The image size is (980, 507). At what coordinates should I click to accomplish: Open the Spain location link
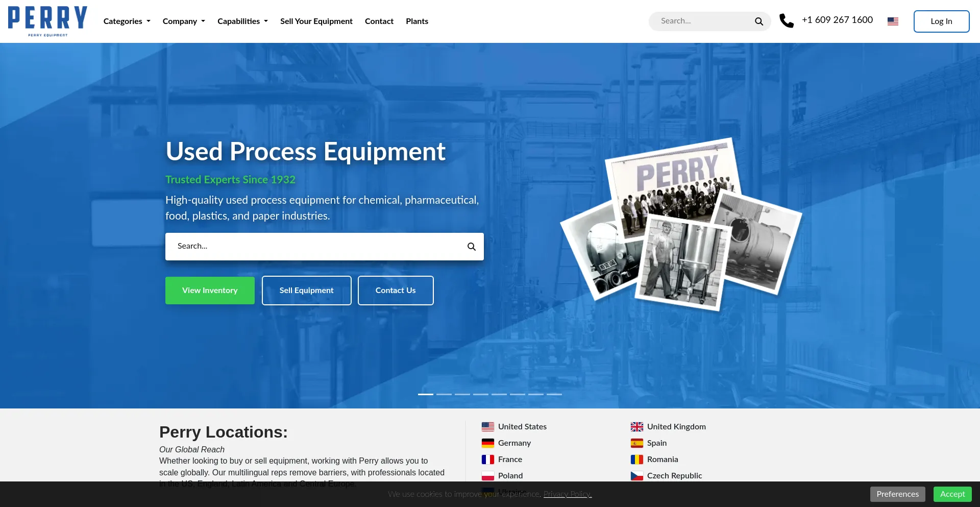point(657,443)
